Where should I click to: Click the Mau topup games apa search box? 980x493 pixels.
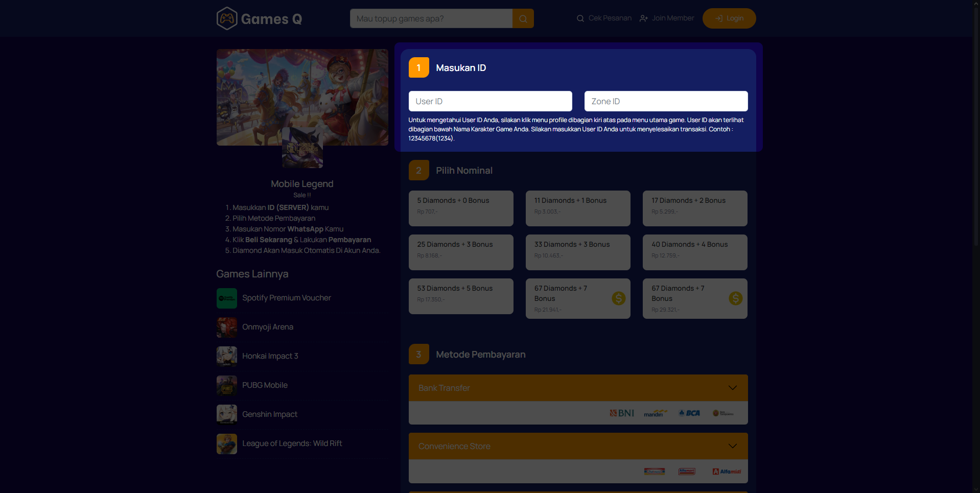coord(431,18)
